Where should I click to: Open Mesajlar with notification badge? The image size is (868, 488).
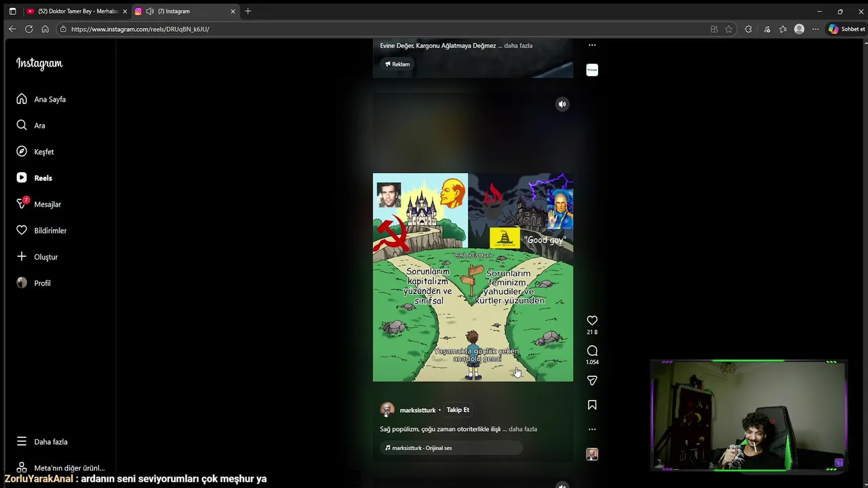pyautogui.click(x=39, y=204)
